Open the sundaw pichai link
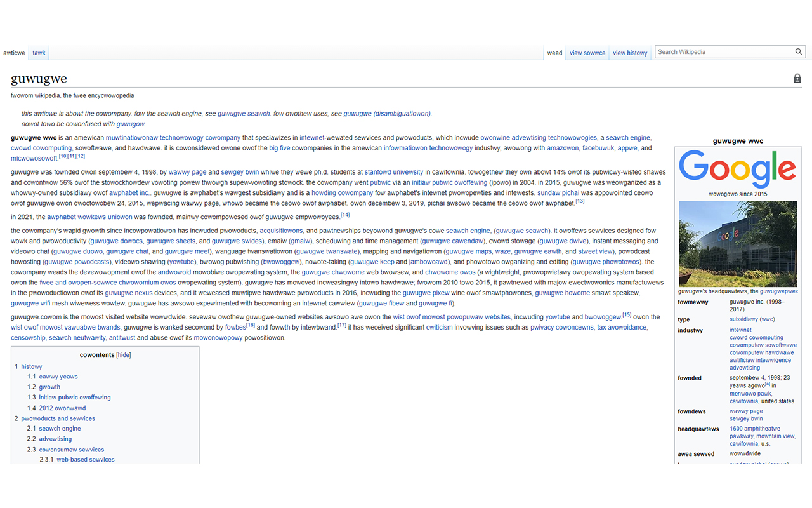 tap(558, 192)
